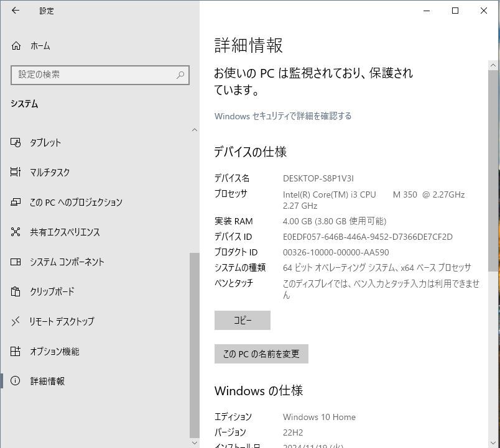The image size is (500, 448).
Task: Click version value 22H2
Action: point(293,432)
